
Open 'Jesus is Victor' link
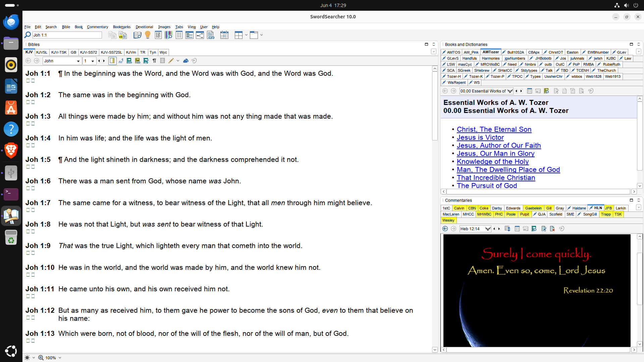[480, 137]
